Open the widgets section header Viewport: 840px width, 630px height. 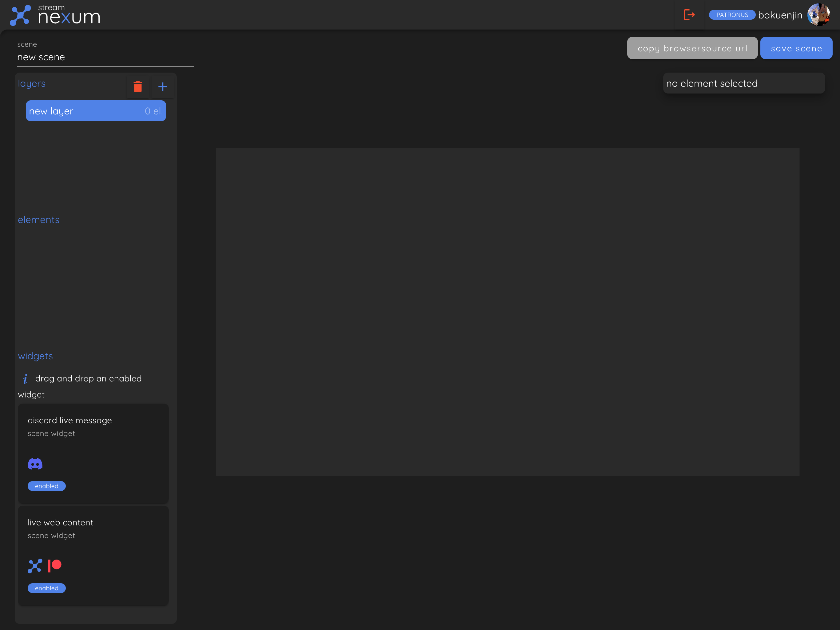(x=35, y=356)
